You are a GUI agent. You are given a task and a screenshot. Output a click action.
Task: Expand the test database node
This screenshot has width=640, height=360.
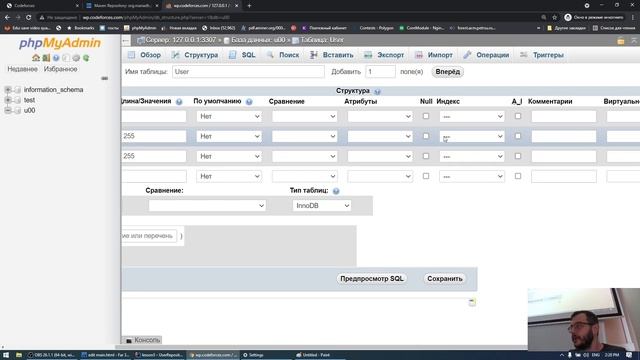click(7, 100)
